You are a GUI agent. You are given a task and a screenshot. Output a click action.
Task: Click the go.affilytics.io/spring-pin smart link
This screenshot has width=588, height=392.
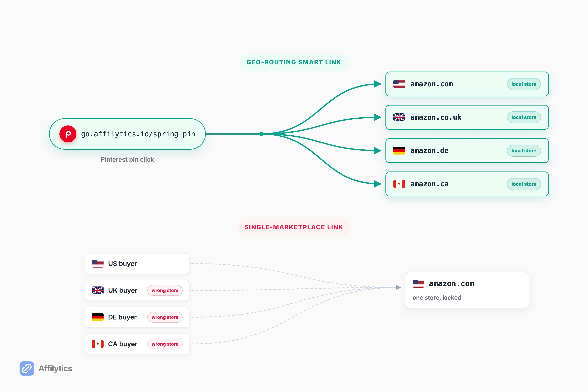127,134
